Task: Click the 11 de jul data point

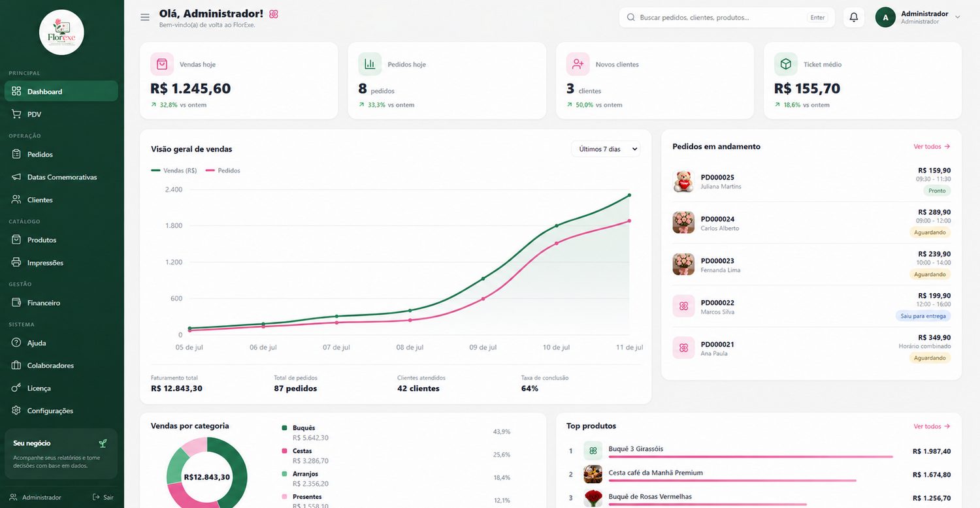Action: [x=629, y=195]
